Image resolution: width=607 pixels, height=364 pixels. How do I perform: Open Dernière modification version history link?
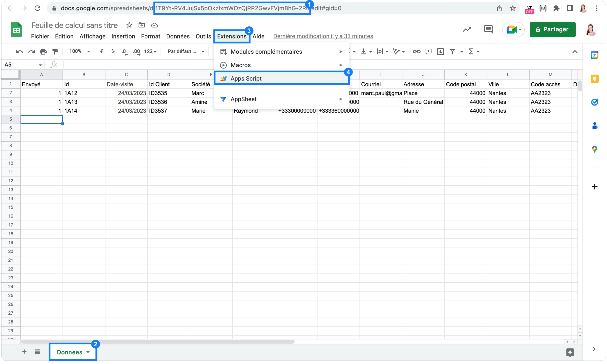click(x=323, y=36)
